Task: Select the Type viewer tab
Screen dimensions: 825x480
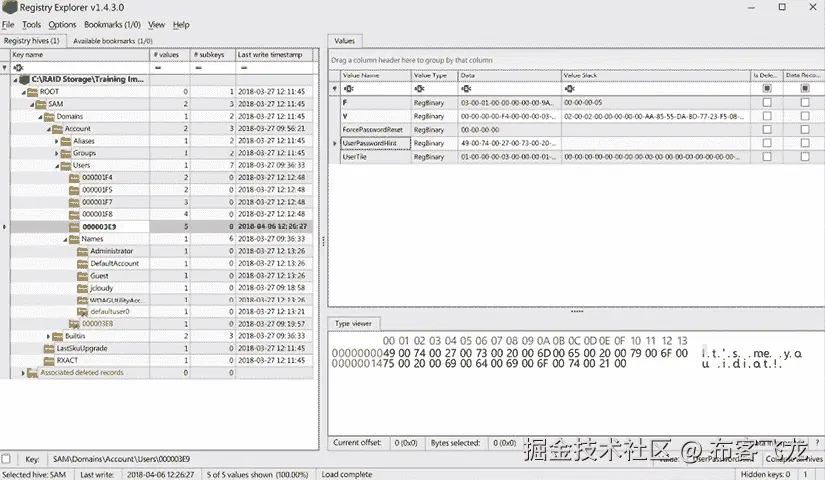Action: point(353,324)
